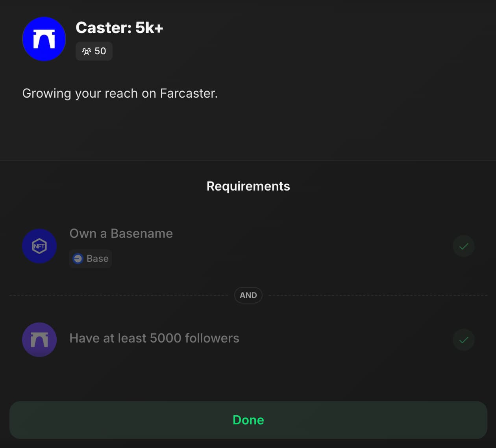Select the "Own a Basename" requirement text
The width and height of the screenshot is (496, 448).
click(121, 233)
